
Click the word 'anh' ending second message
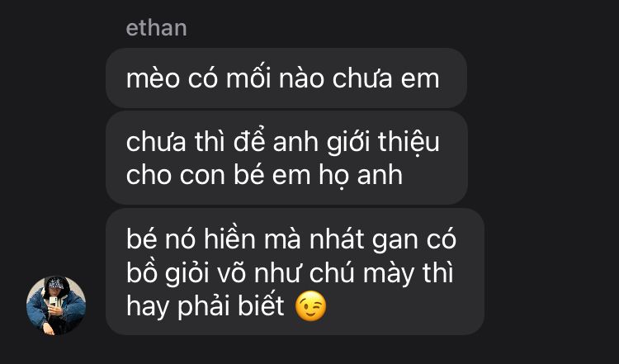click(380, 175)
